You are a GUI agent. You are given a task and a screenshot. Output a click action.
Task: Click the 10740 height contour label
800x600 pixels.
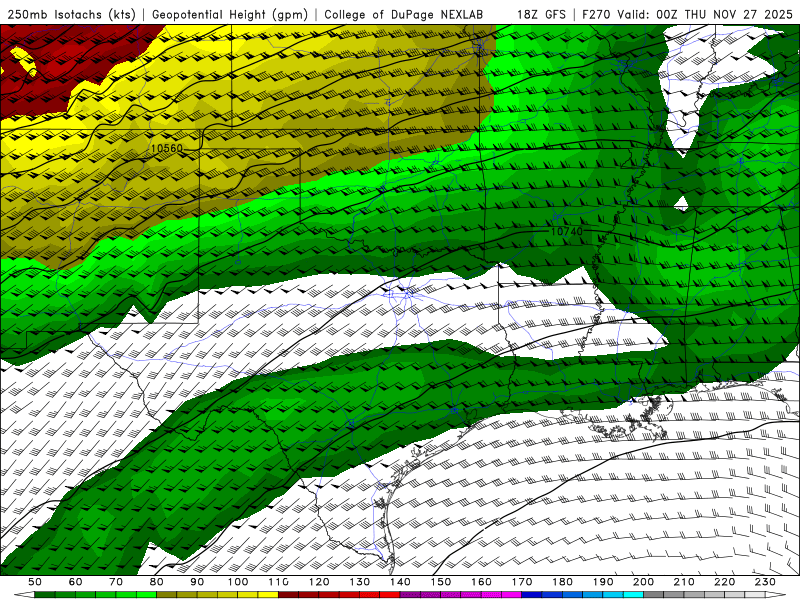pyautogui.click(x=567, y=232)
